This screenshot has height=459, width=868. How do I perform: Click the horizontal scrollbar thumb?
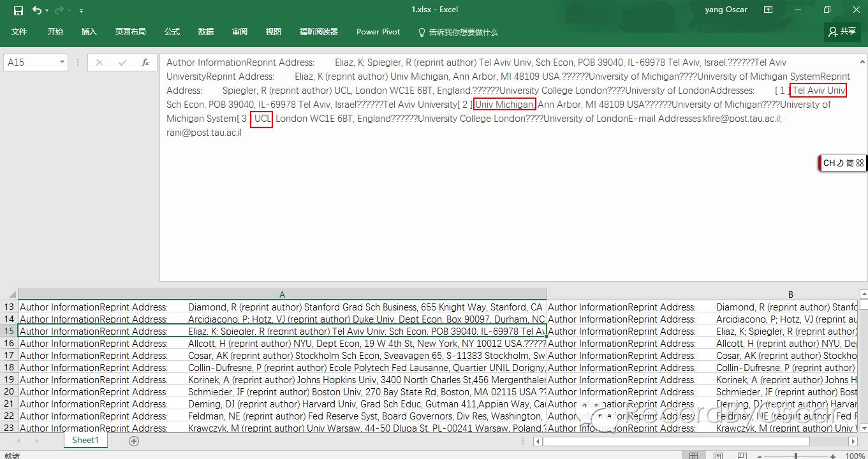pyautogui.click(x=676, y=441)
